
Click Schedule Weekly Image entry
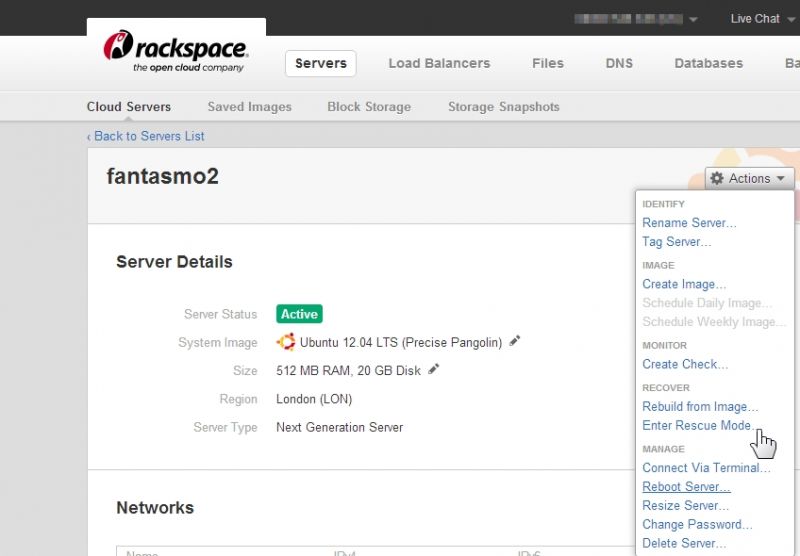713,322
